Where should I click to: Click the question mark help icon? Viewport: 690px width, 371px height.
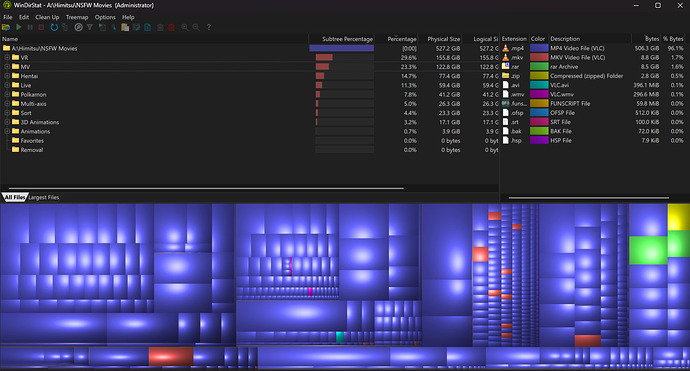(209, 27)
